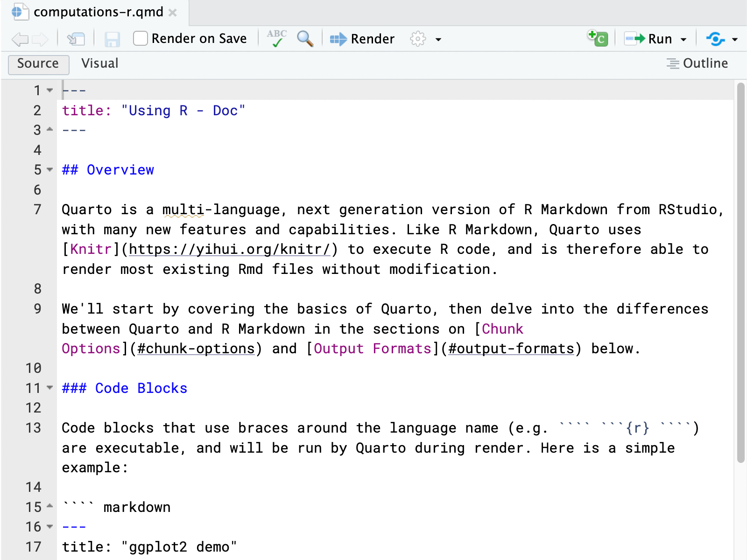Insert a new R code chunk
747x560 pixels.
coord(598,37)
